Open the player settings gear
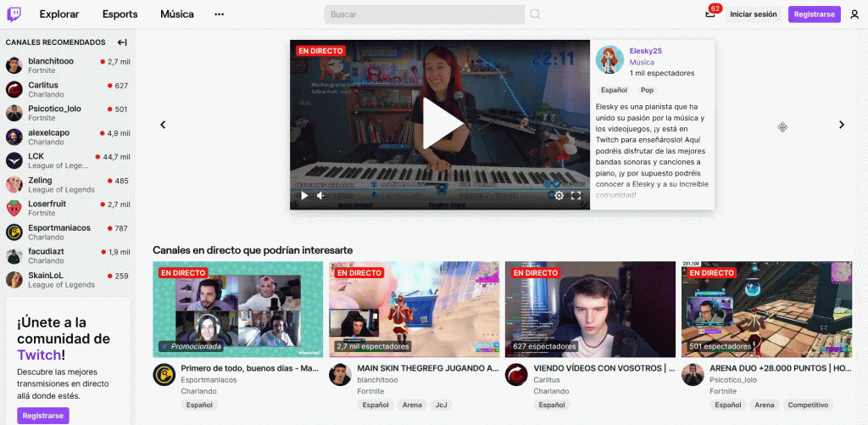Image resolution: width=868 pixels, height=425 pixels. pos(559,195)
